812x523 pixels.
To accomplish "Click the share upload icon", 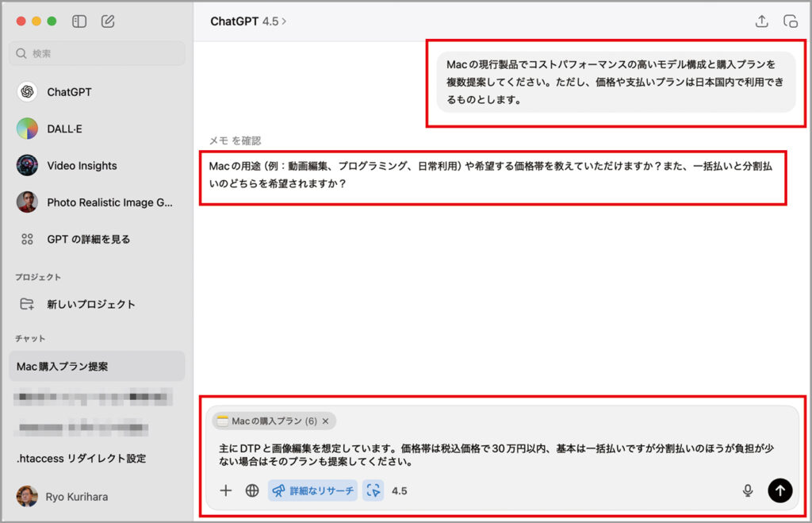I will (761, 21).
